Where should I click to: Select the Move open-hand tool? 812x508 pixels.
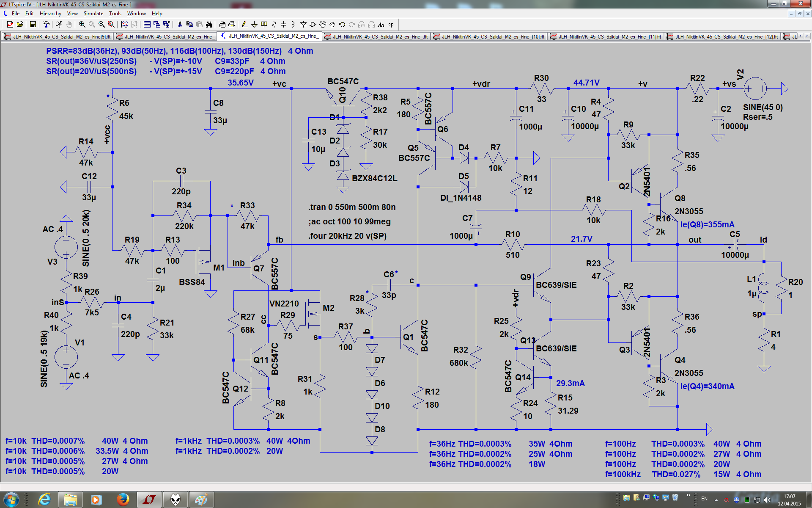pos(323,25)
